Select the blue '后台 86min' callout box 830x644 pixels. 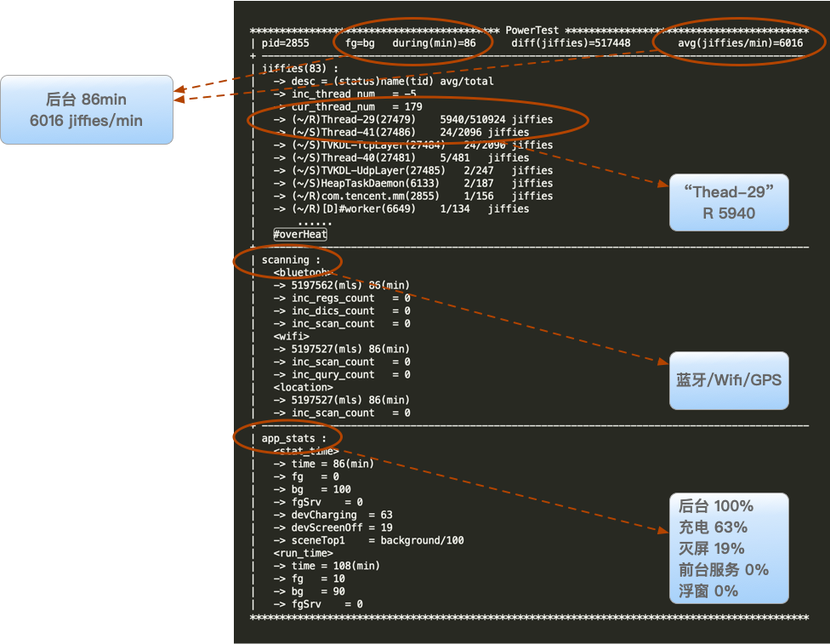click(x=87, y=110)
